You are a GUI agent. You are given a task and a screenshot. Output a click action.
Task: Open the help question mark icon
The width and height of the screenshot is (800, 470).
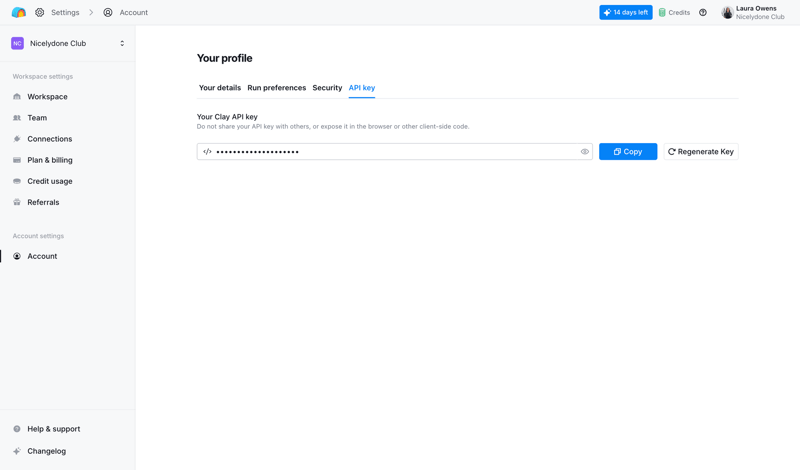point(703,12)
